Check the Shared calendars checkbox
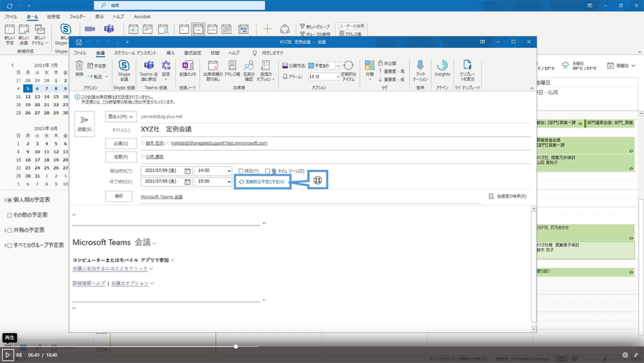644x363 pixels. [x=10, y=230]
